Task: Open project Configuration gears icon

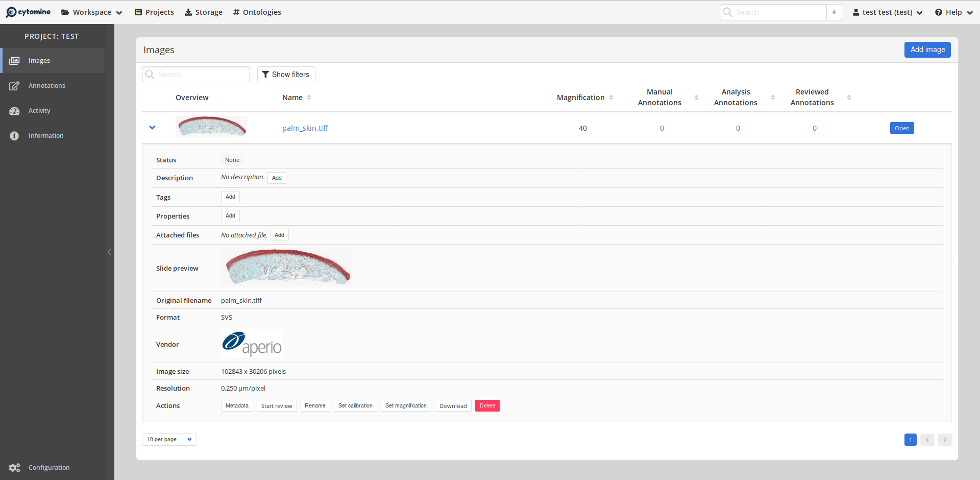Action: (14, 468)
